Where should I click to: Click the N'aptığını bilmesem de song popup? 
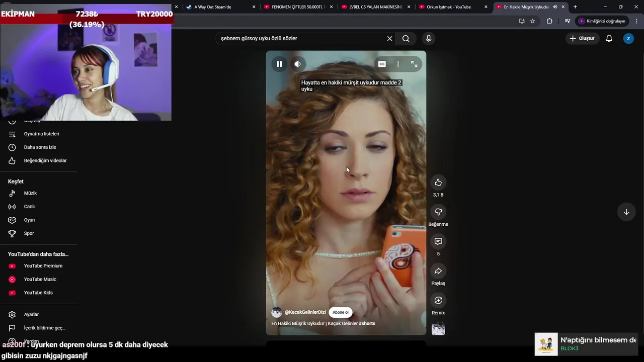586,344
